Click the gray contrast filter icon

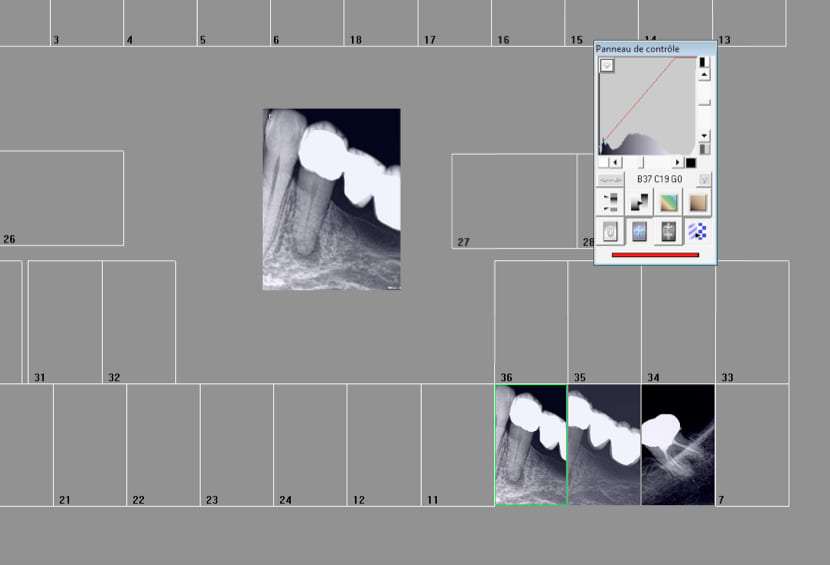pos(669,232)
